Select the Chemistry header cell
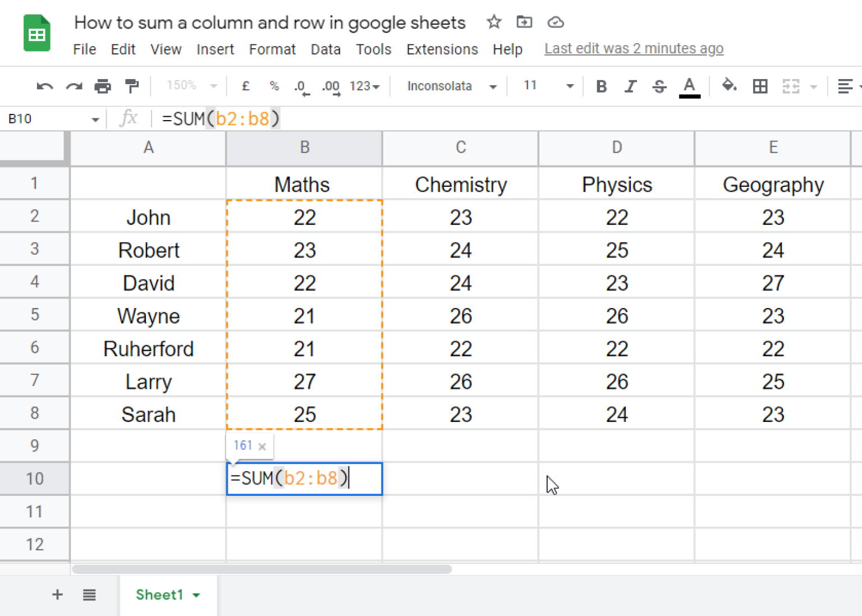This screenshot has width=862, height=616. 460,183
